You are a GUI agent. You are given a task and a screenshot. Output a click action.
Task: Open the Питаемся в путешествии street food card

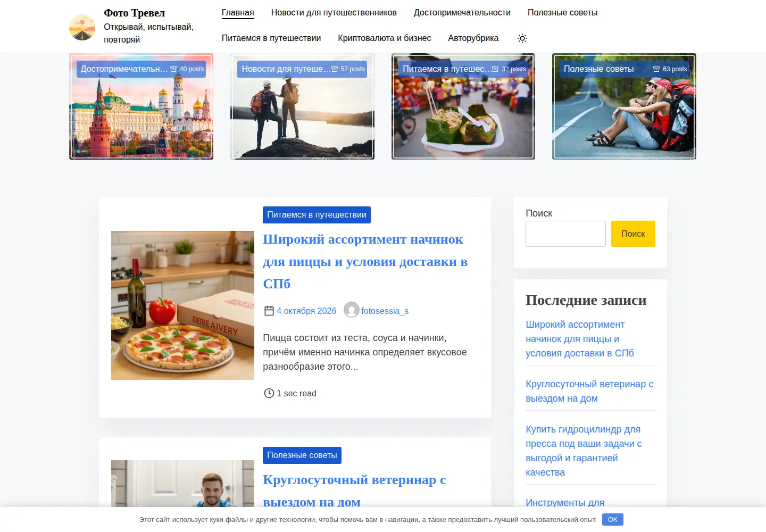(463, 106)
